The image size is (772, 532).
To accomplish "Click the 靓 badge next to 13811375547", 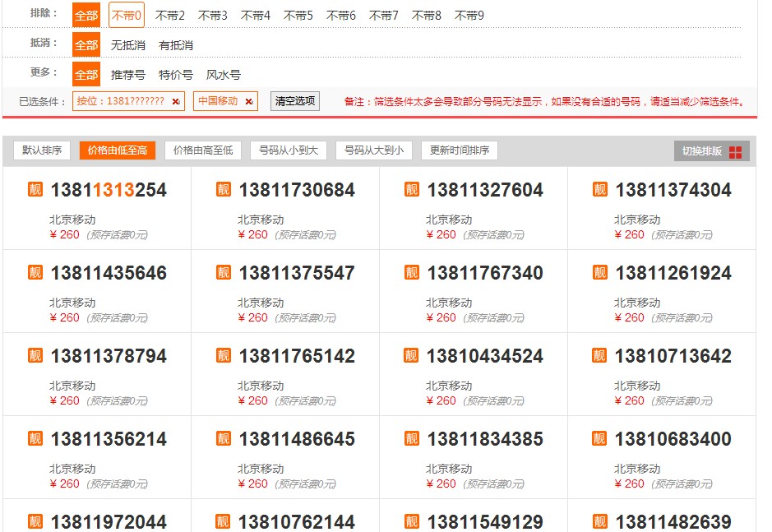I will [x=223, y=272].
